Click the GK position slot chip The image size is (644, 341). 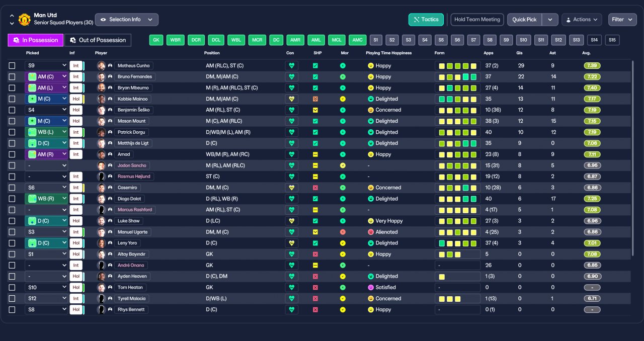[x=156, y=40]
